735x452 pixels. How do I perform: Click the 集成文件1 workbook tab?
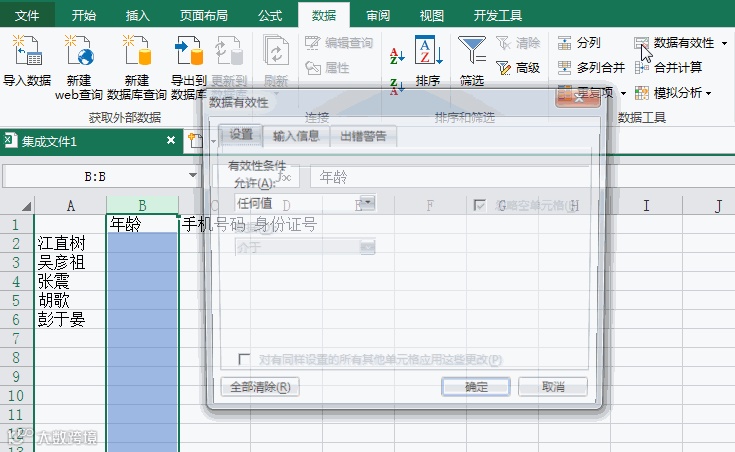tap(91, 141)
